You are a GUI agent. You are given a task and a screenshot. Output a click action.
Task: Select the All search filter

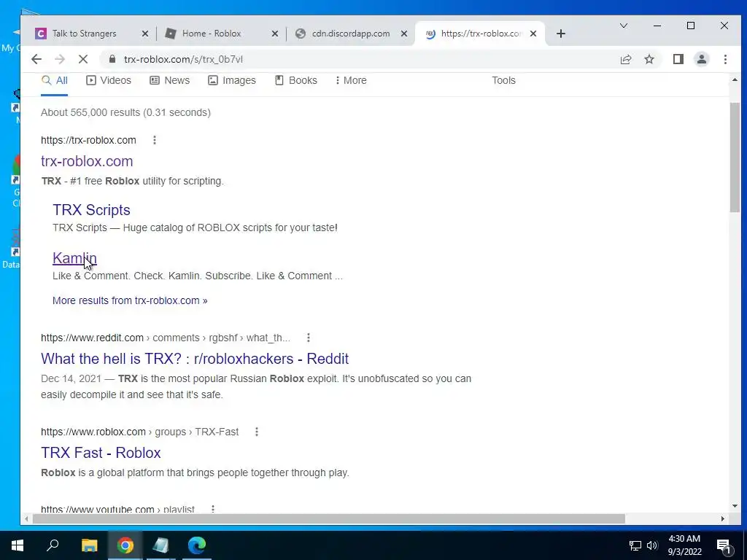point(54,80)
